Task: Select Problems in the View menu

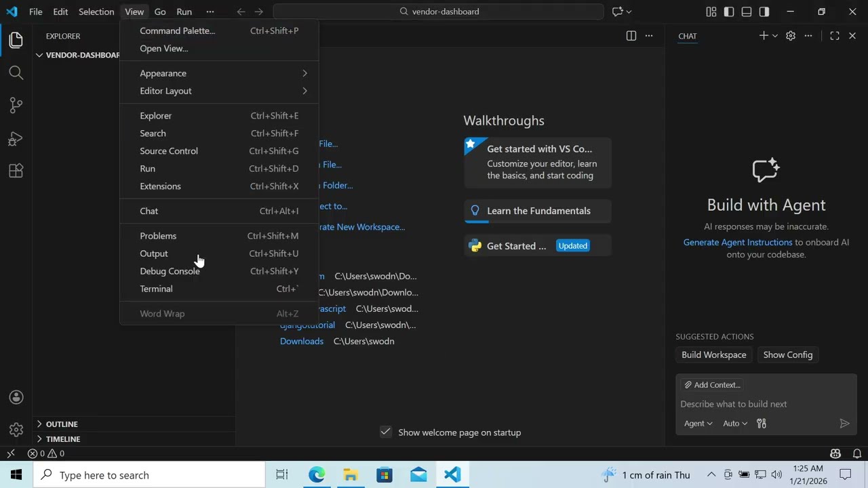Action: tap(219, 236)
